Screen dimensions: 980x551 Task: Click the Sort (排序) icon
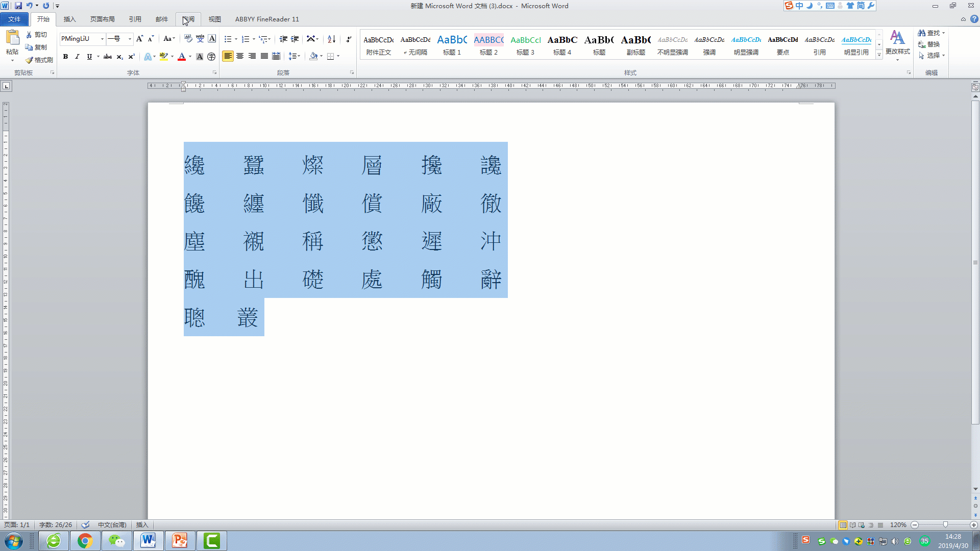331,39
